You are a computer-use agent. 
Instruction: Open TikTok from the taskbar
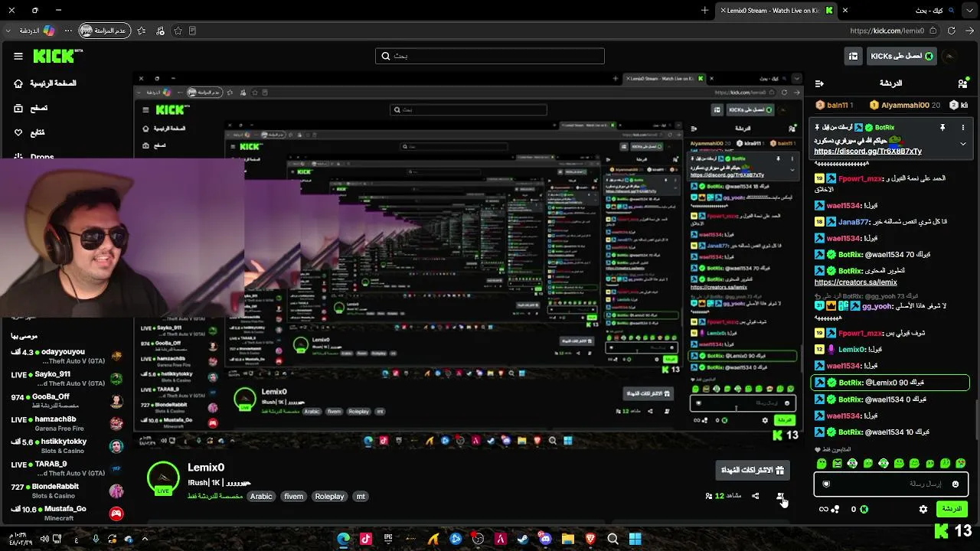pyautogui.click(x=366, y=539)
